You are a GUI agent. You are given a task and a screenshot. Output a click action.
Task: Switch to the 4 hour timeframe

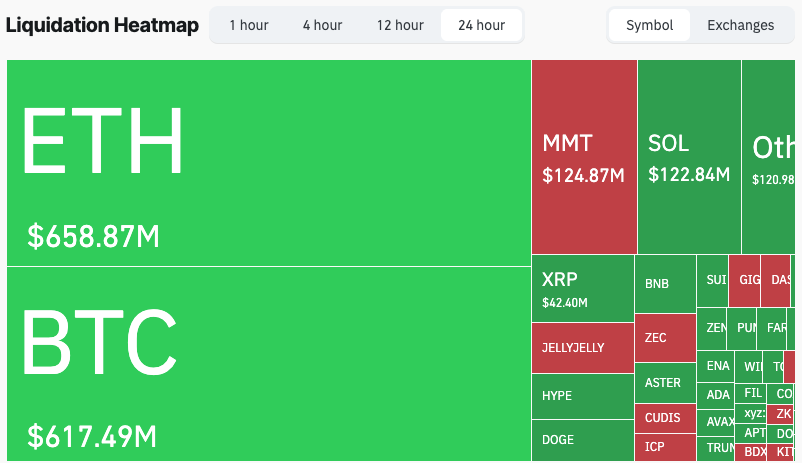[x=322, y=25]
